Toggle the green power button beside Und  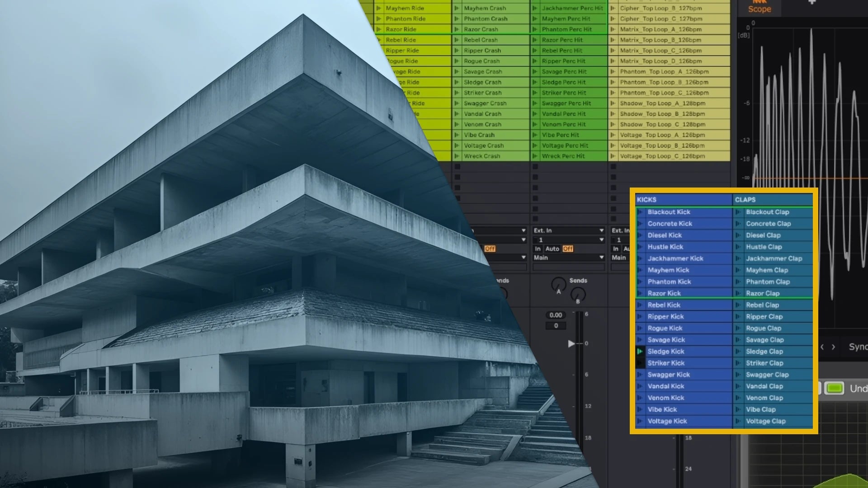[834, 388]
